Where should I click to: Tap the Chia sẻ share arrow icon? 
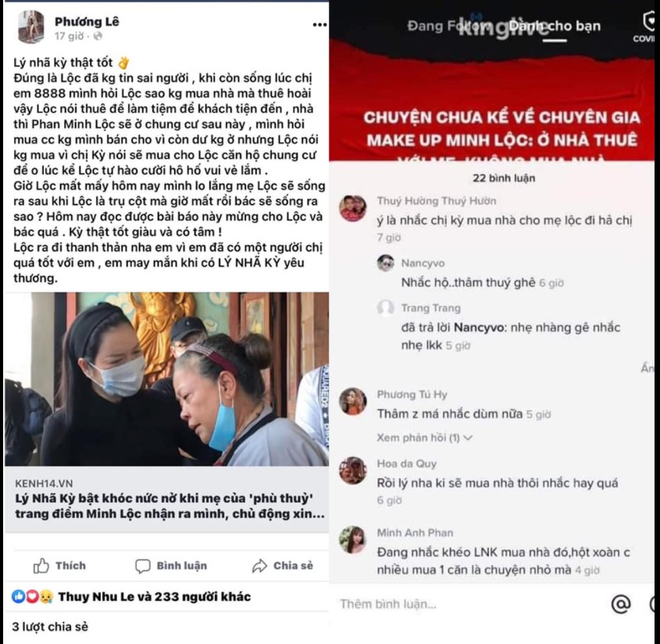pyautogui.click(x=259, y=566)
